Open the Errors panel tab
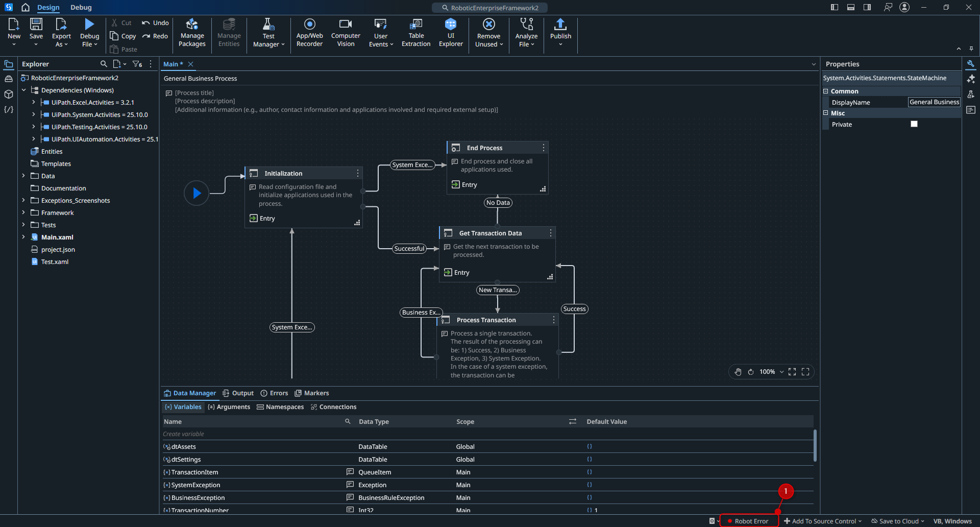The image size is (980, 527). click(274, 393)
